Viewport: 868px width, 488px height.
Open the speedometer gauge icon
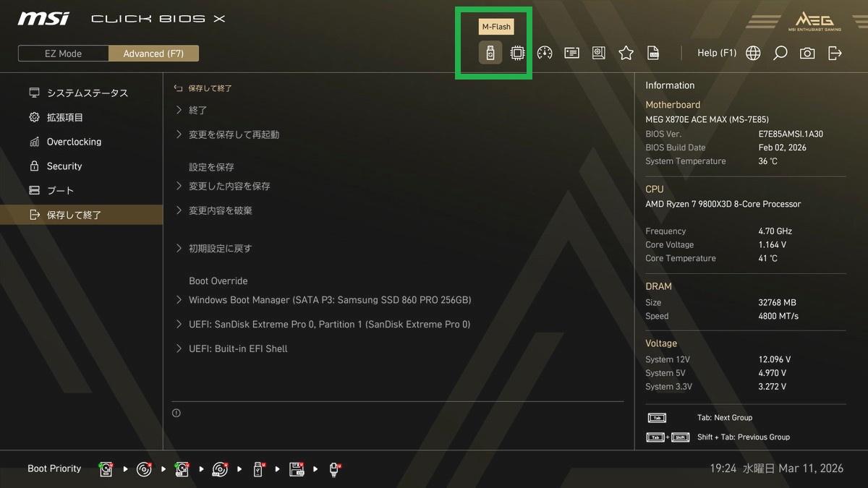click(x=545, y=53)
